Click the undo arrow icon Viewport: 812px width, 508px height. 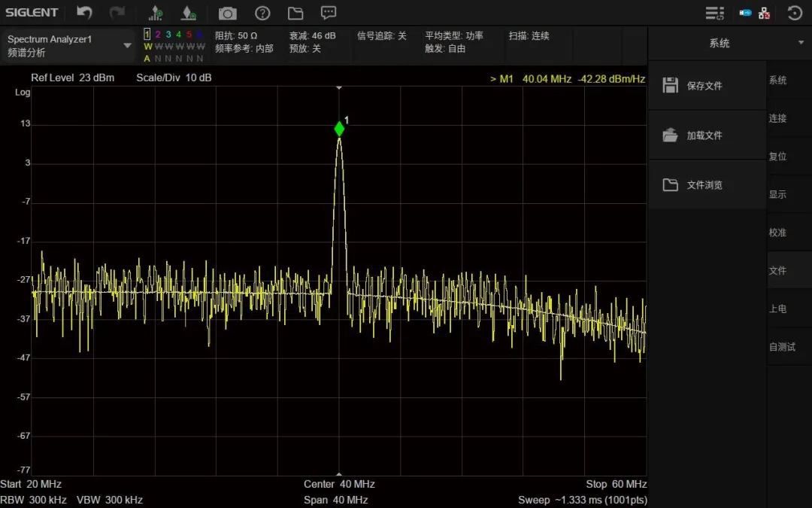click(84, 13)
